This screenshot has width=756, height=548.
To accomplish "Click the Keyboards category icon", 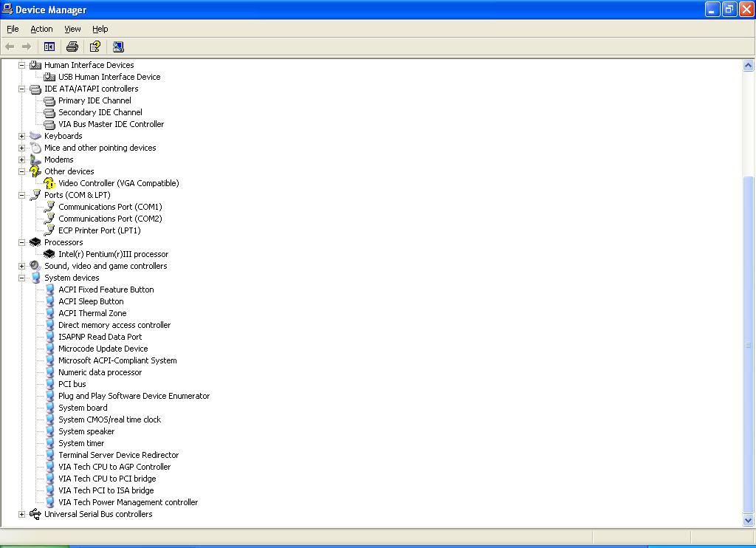I will [x=35, y=136].
